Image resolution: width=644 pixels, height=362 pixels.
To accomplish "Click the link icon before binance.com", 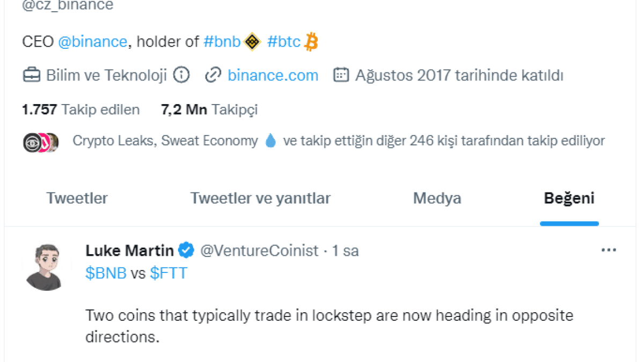I will [213, 75].
